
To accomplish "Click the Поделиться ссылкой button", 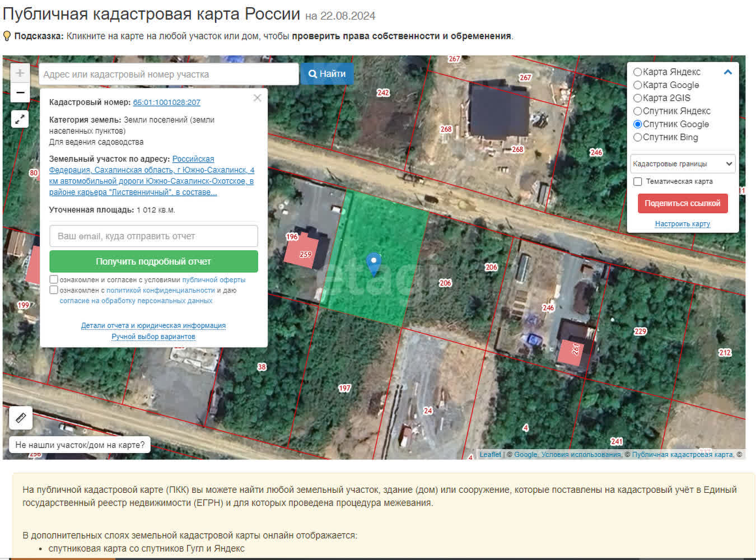I will point(683,203).
